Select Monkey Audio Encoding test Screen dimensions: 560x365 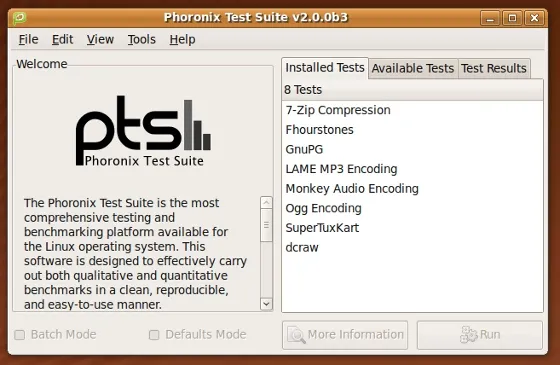coord(412,189)
